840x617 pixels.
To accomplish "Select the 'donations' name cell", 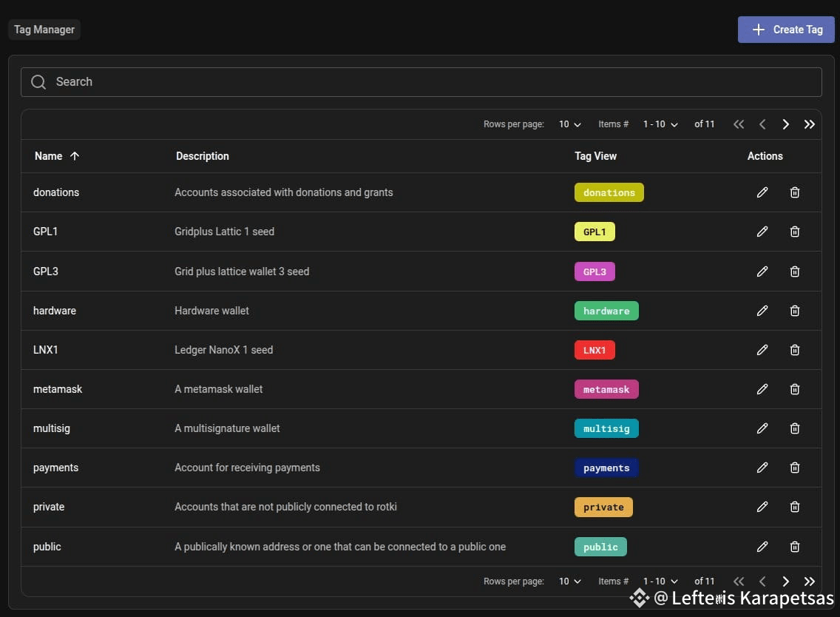I will point(56,192).
